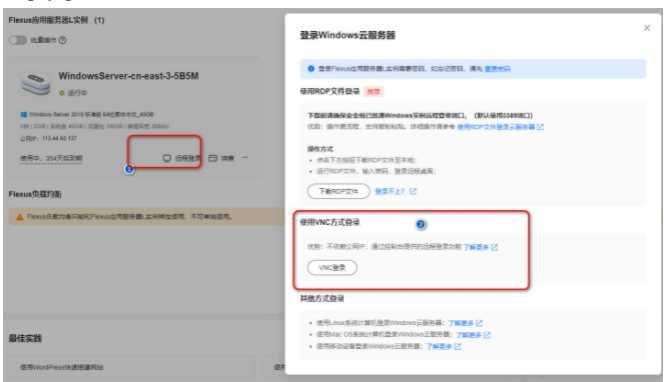
Task: Click the blue info icon in the banner
Action: point(311,69)
